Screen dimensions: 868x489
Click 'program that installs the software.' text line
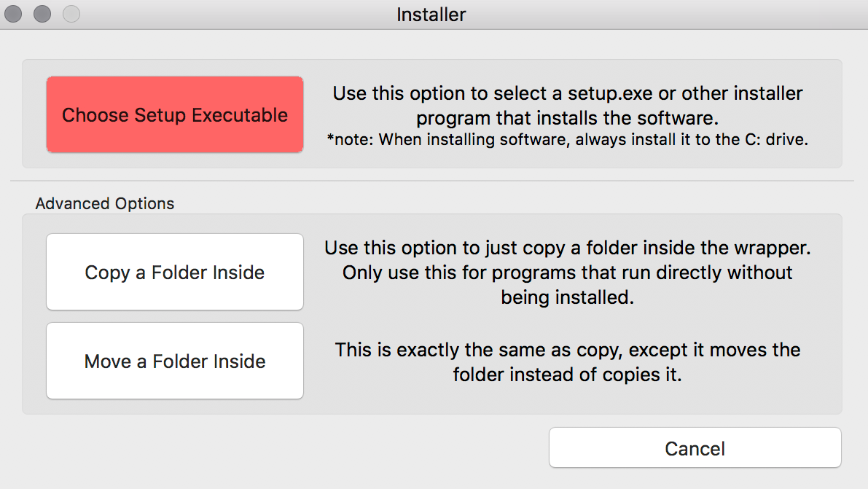[568, 118]
